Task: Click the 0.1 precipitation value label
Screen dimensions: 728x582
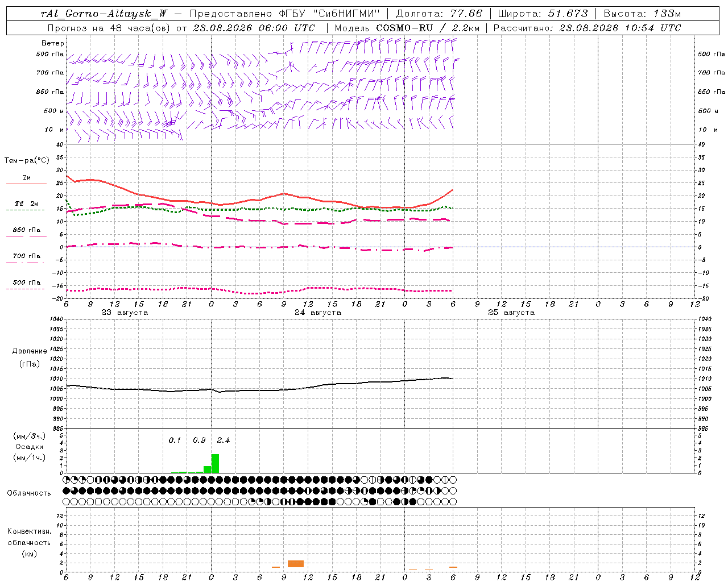Action: click(175, 440)
